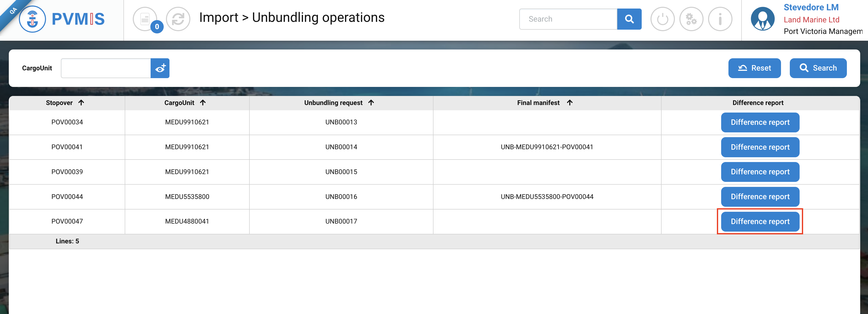Click the user profile avatar
868x314 pixels.
click(x=763, y=19)
